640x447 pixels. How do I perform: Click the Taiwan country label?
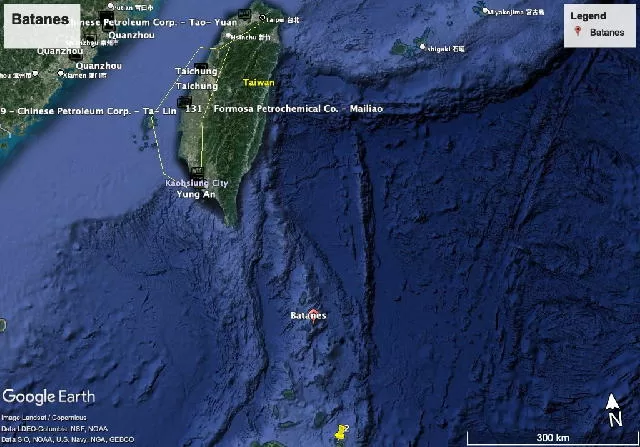[260, 83]
